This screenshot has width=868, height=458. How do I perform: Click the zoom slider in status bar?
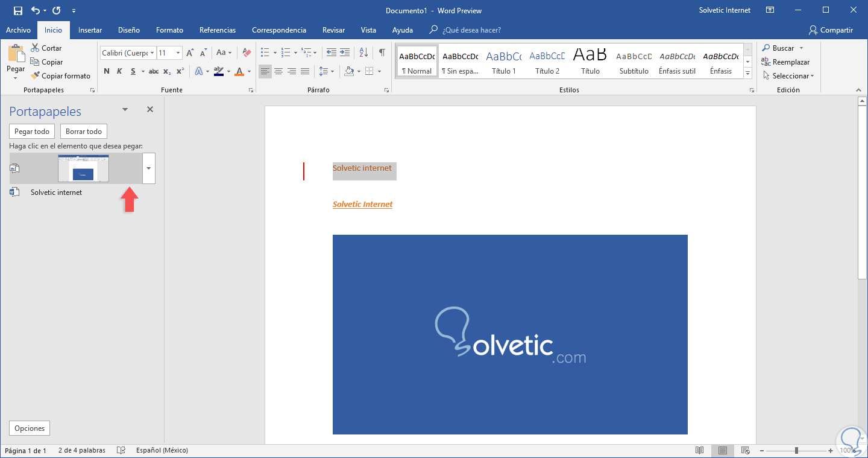tap(796, 451)
